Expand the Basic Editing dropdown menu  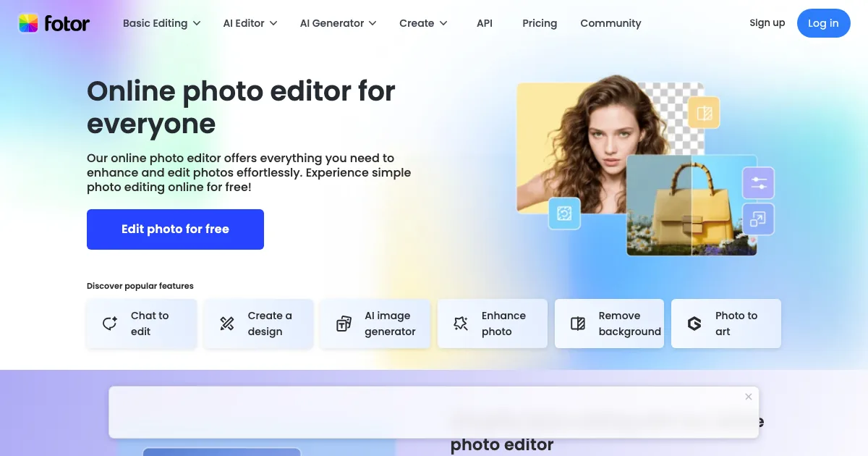pos(161,23)
